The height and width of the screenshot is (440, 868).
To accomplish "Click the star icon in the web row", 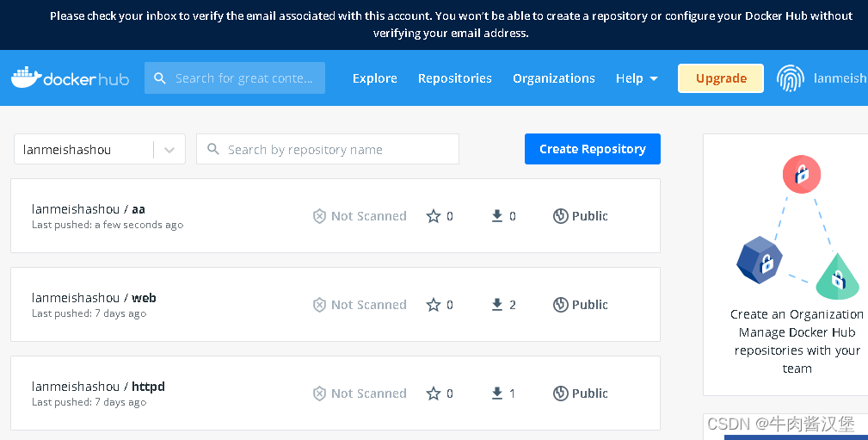I will pyautogui.click(x=434, y=305).
